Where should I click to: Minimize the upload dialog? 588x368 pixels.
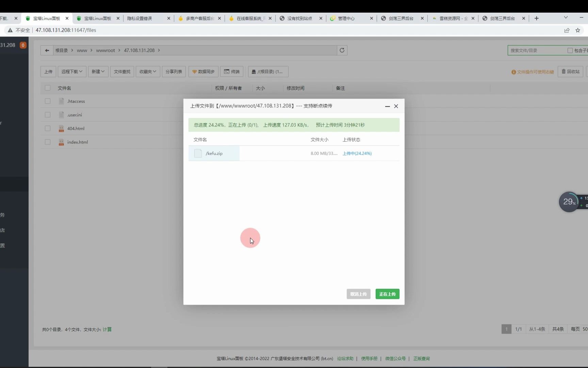point(387,106)
